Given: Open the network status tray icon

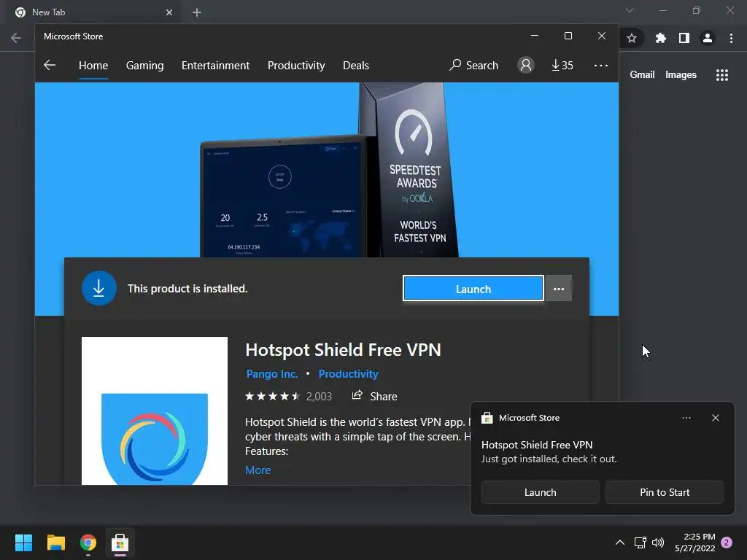Looking at the screenshot, I should (x=640, y=542).
